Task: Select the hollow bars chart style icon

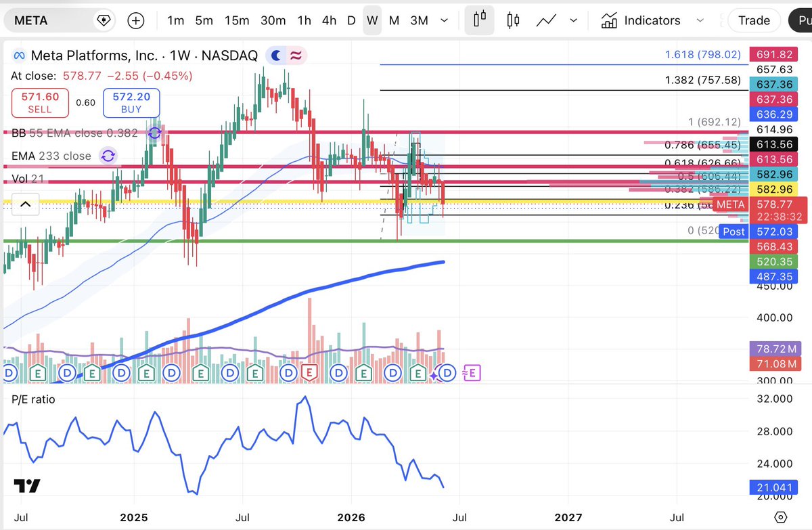Action: pos(480,20)
